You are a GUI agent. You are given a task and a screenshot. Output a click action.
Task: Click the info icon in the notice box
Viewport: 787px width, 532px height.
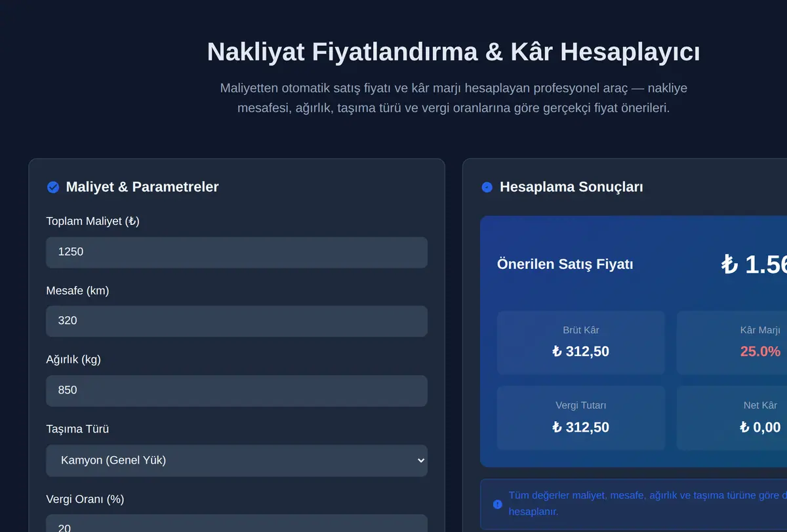[x=497, y=504]
